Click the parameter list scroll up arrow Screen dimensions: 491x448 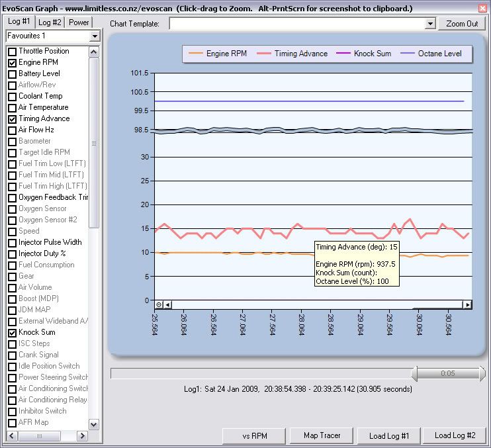tap(93, 52)
